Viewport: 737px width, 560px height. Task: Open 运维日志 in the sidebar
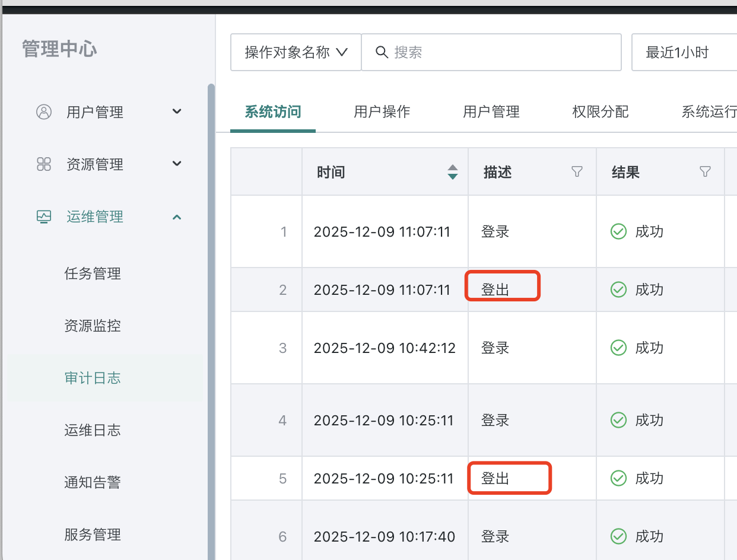click(x=93, y=430)
